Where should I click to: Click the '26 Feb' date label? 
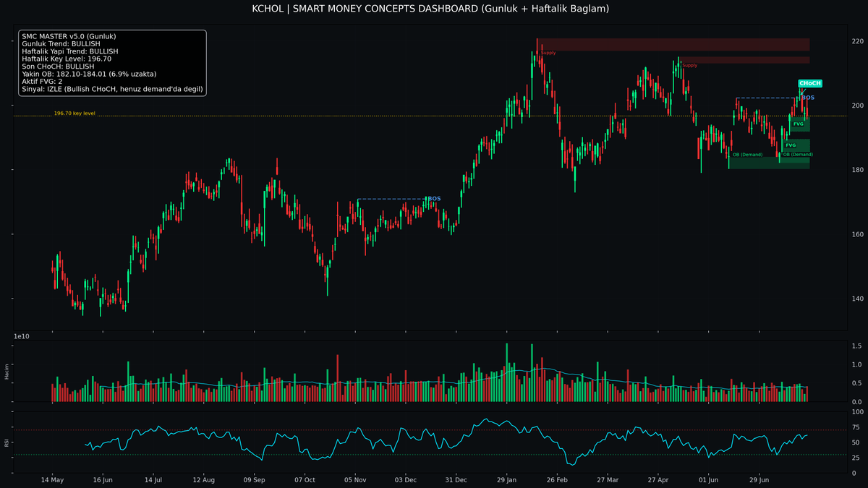[557, 479]
